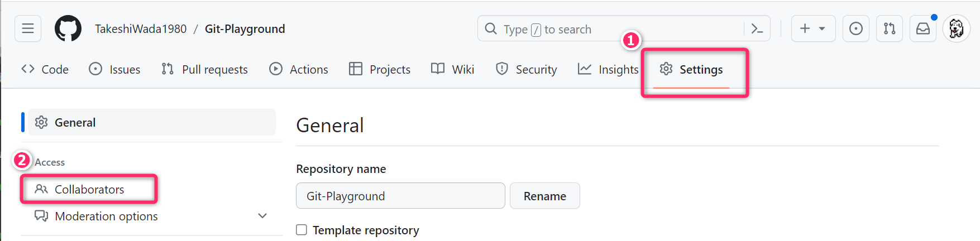
Task: Open the Issues tab
Action: tap(115, 69)
